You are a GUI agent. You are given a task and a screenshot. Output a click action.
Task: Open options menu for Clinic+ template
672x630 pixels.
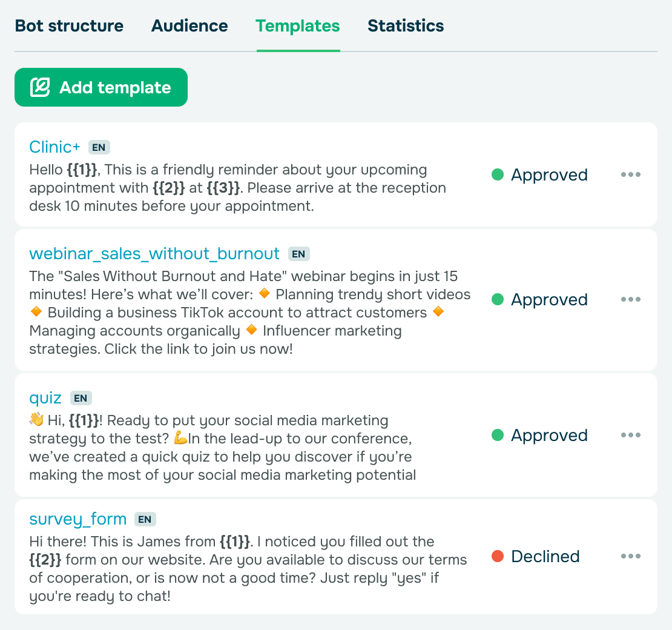[630, 174]
